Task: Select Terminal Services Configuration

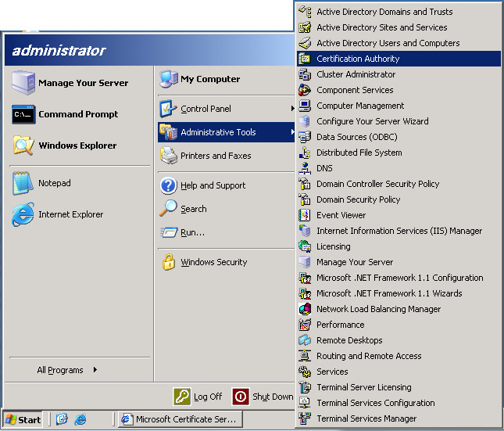Action: pos(399,403)
